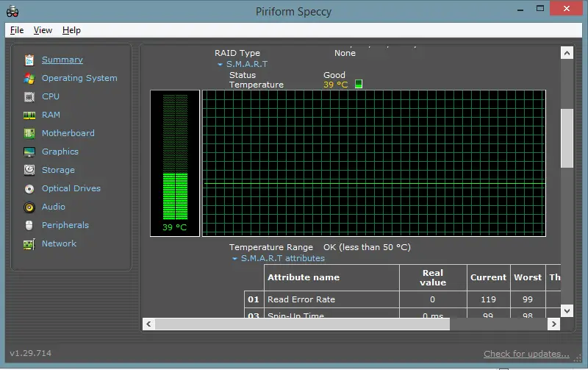Click the Audio speaker icon

(x=29, y=207)
